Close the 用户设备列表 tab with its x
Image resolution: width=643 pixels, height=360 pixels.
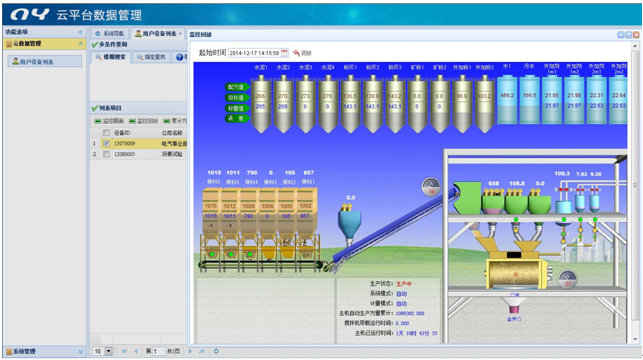coord(180,33)
